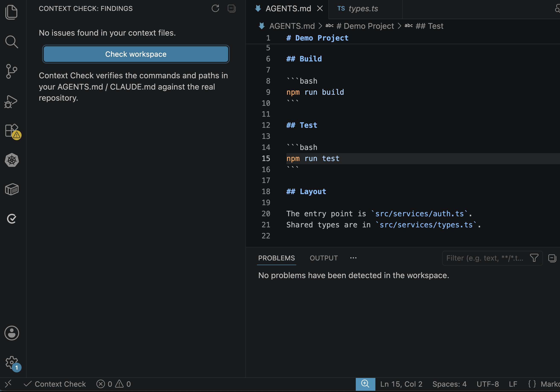Viewport: 560px width, 392px height.
Task: Open the Accounts menu icon
Action: (x=12, y=333)
